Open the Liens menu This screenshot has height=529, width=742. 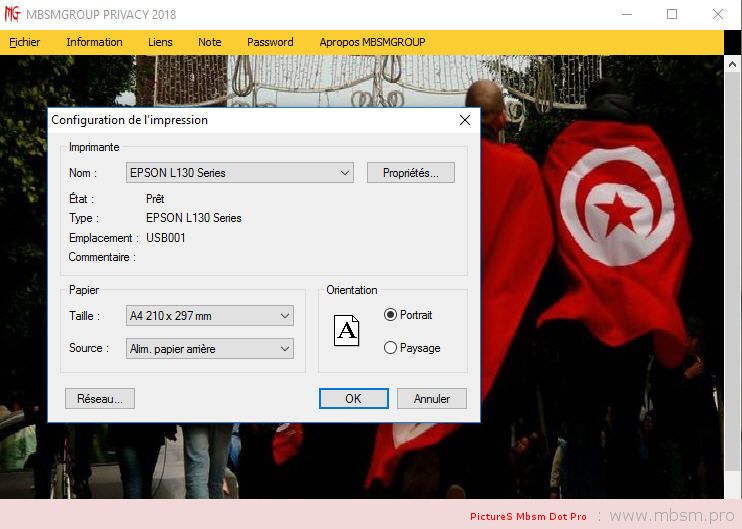(160, 42)
